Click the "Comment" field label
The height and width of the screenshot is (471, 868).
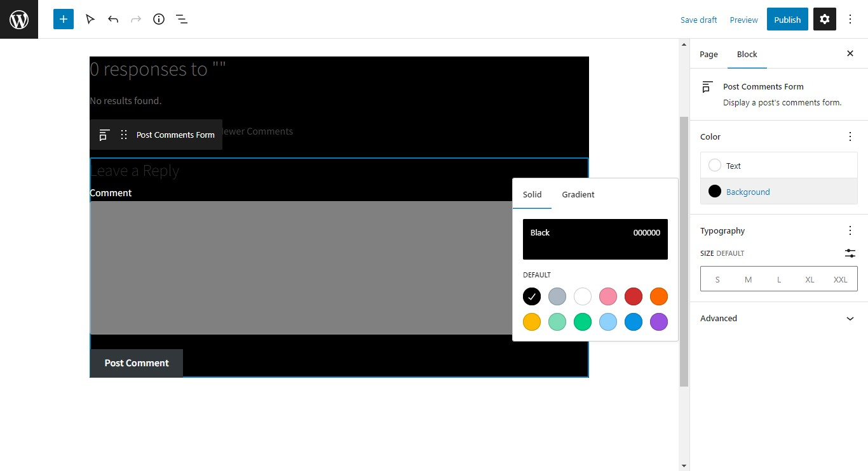[111, 193]
